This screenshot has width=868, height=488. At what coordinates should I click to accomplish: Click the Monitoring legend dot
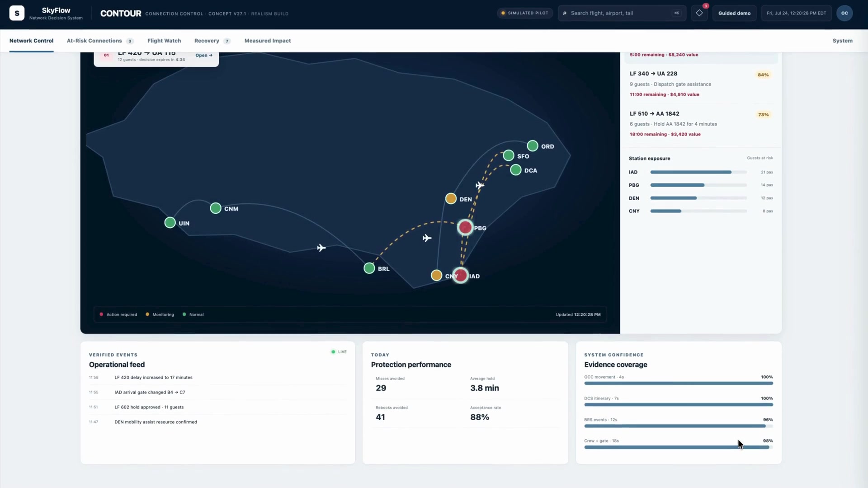coord(147,314)
